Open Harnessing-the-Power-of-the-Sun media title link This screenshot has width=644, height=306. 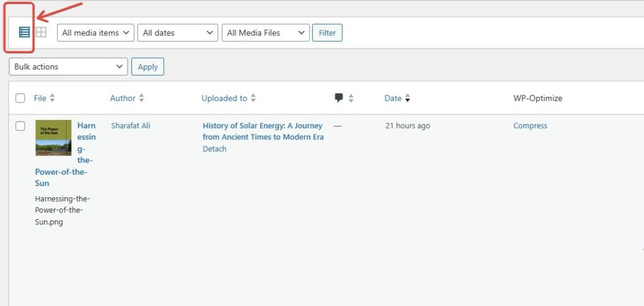pos(65,154)
